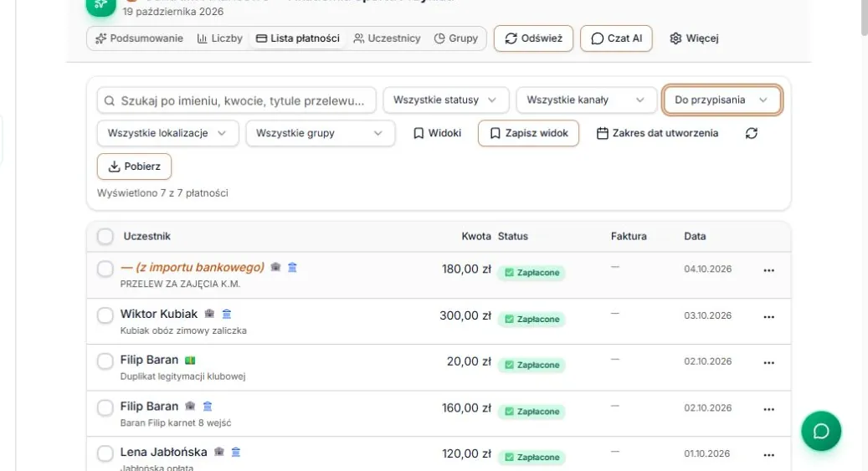Click Zapłacone badge in Wiktor Kubiak row
This screenshot has height=471, width=868.
[532, 320]
